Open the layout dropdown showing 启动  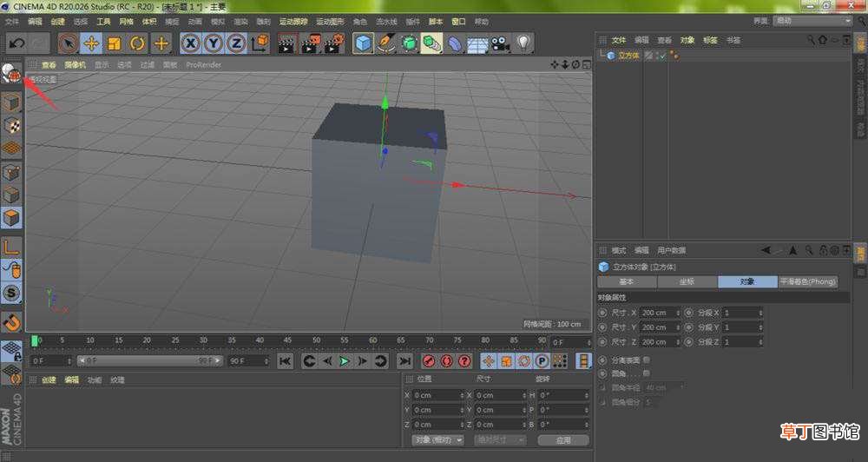pos(812,21)
